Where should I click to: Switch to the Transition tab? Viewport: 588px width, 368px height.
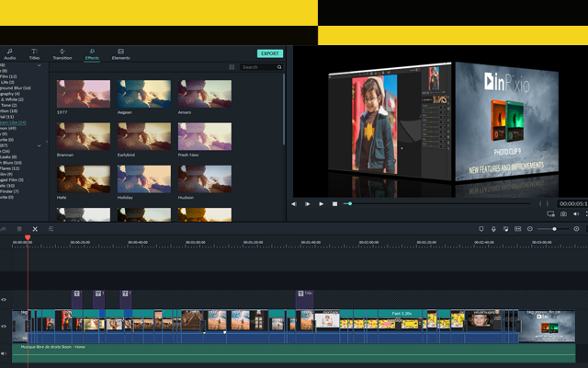(x=62, y=54)
